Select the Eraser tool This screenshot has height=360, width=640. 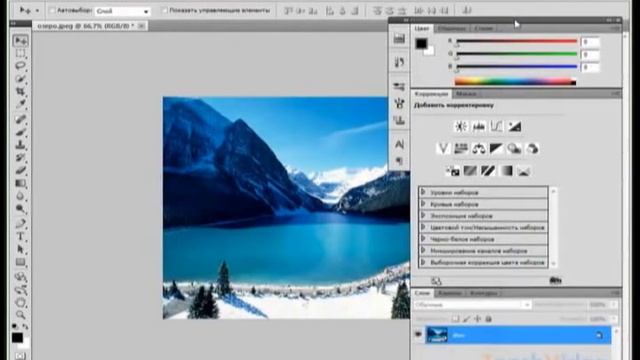pos(20,170)
